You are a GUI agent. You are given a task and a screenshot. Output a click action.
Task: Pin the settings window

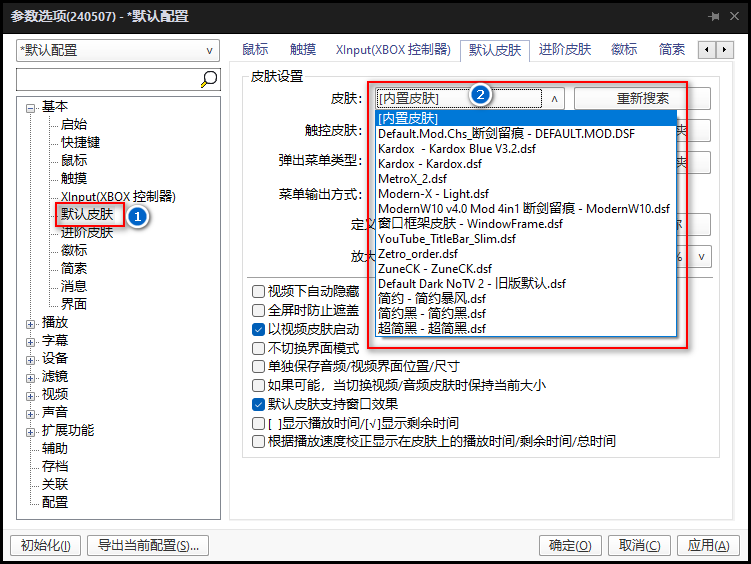tap(714, 17)
